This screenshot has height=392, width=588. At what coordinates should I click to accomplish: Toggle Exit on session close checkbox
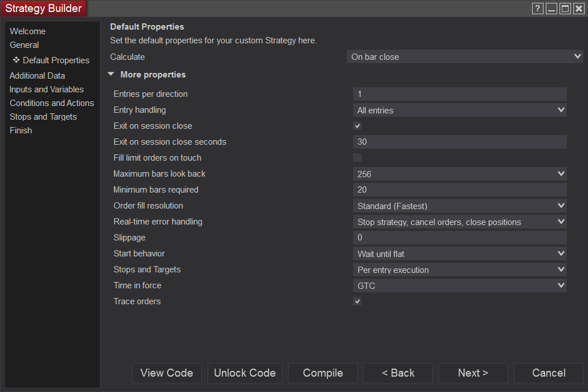click(x=358, y=126)
